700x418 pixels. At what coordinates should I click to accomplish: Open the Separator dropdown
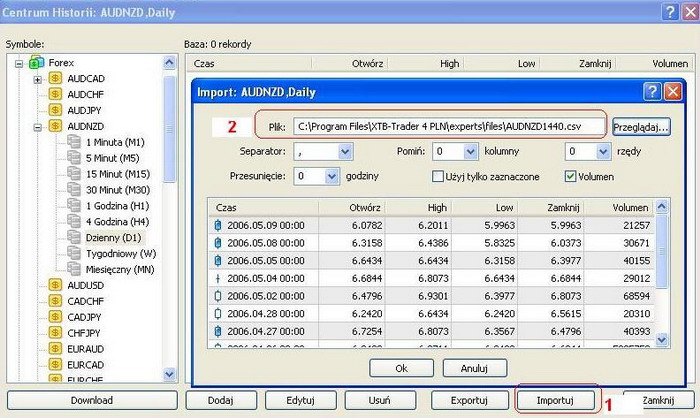pyautogui.click(x=345, y=152)
